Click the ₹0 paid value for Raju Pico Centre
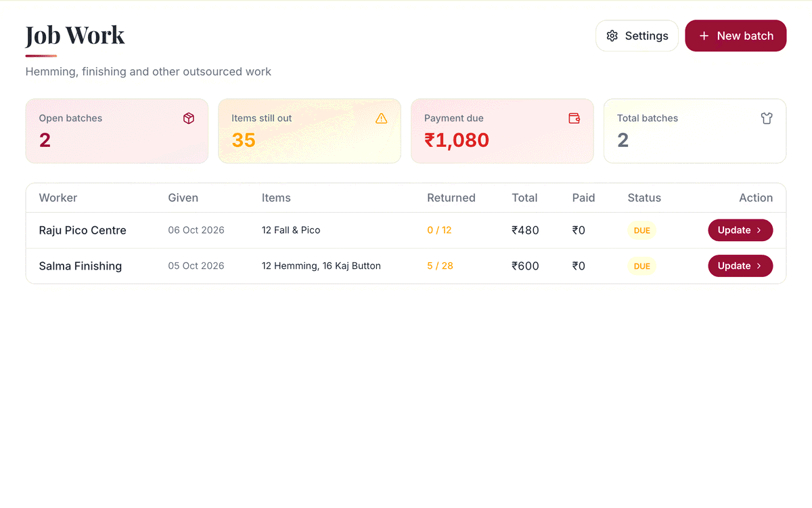This screenshot has height=508, width=812. [579, 230]
